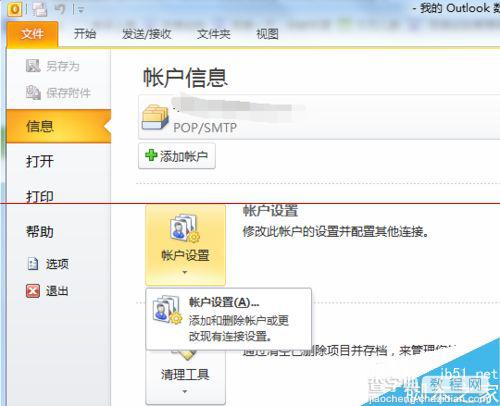Switch to the 开始 ribbon tab
Viewport: 500px width, 406px height.
click(85, 34)
